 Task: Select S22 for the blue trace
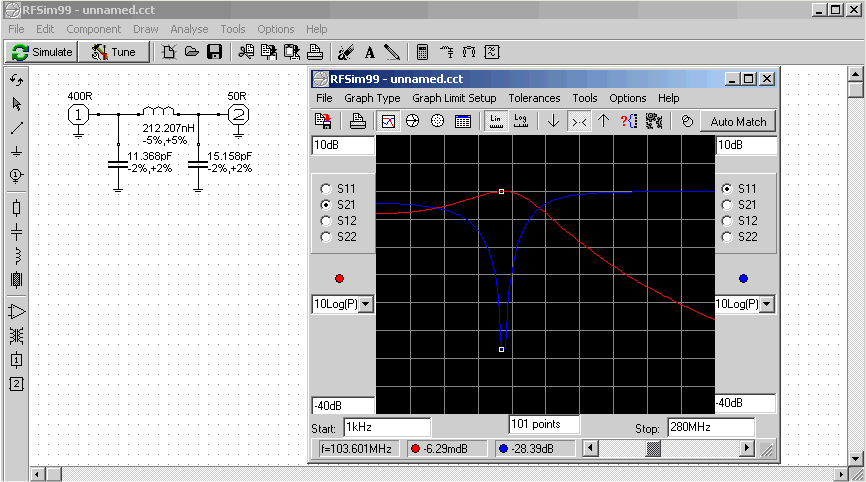click(x=727, y=237)
